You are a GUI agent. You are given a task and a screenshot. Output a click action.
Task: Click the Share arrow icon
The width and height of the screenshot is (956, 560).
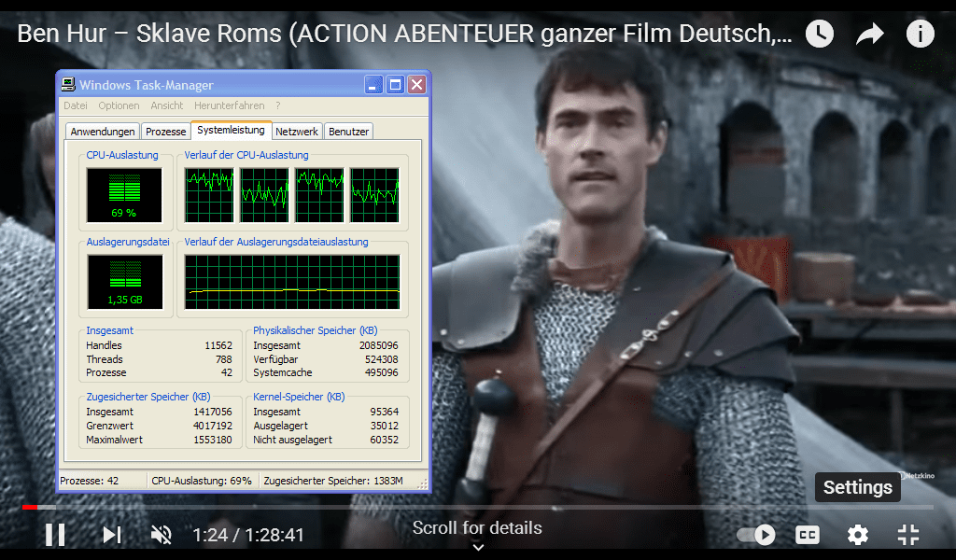click(x=870, y=34)
